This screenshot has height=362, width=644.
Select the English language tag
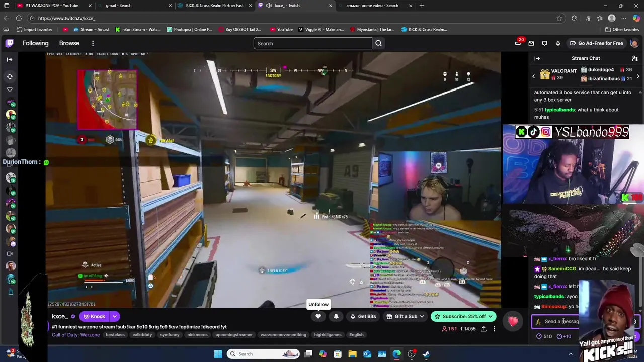[356, 335]
